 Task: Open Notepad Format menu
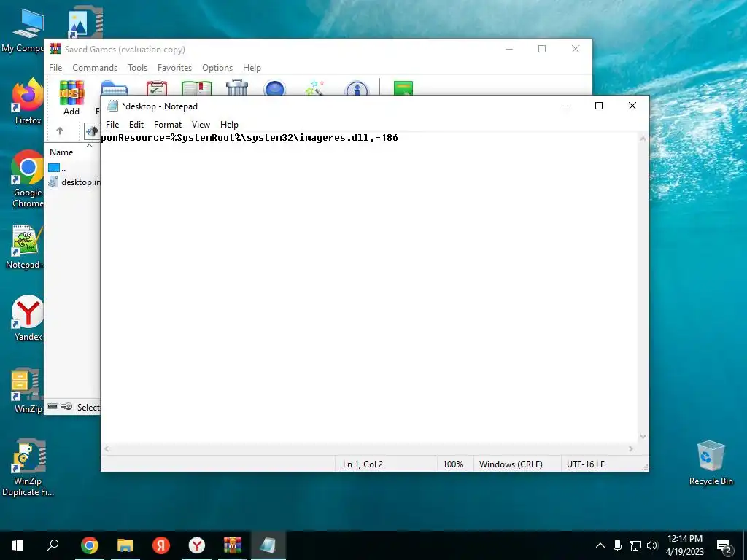[168, 124]
